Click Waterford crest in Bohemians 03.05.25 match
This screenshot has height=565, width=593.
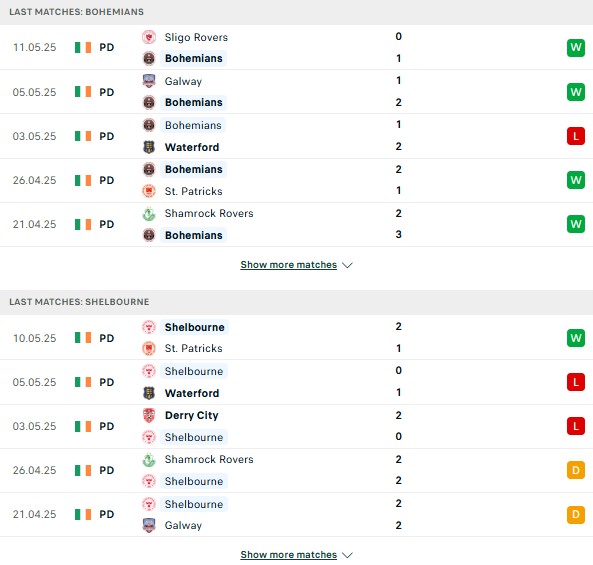pos(149,147)
